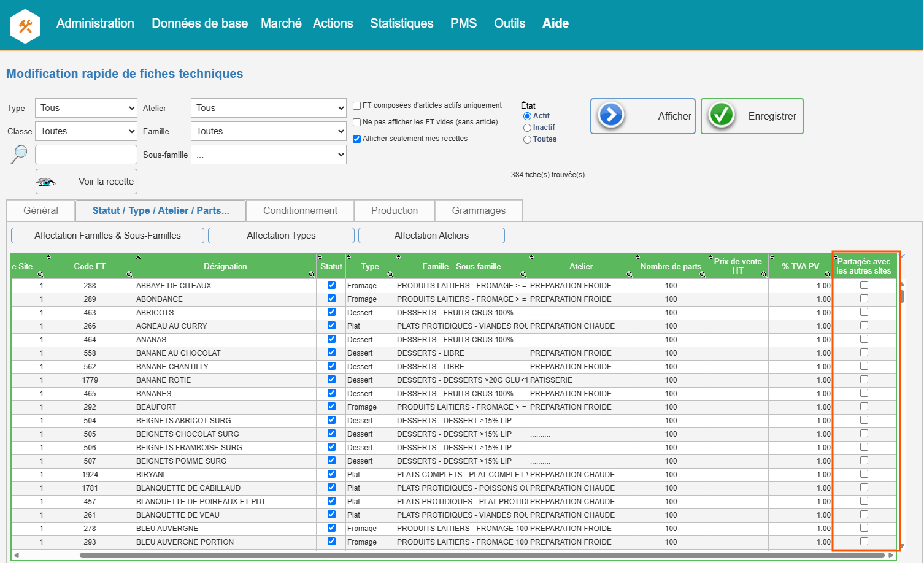Open the Classe dropdown
This screenshot has height=563, width=924.
tap(86, 131)
